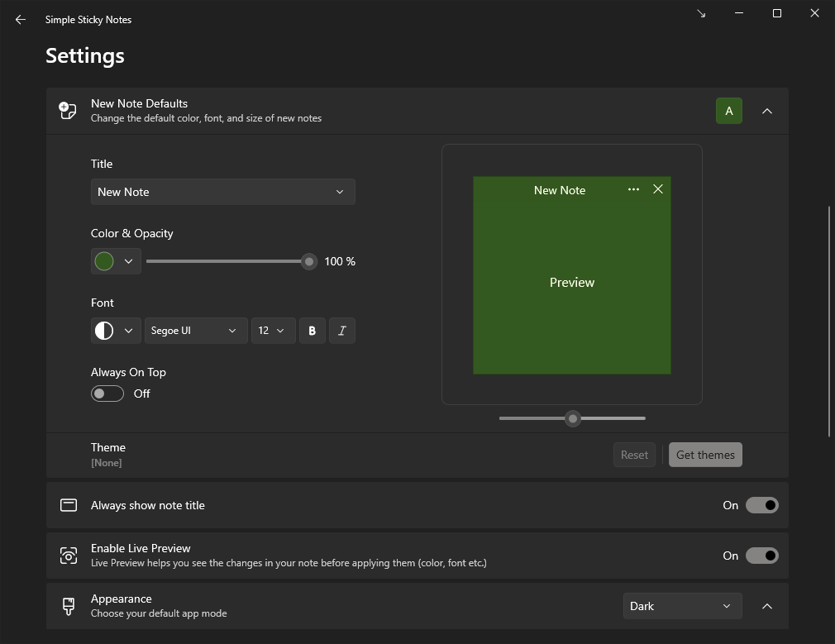This screenshot has height=644, width=835.
Task: Turn on the Always On Top switch
Action: tap(107, 394)
